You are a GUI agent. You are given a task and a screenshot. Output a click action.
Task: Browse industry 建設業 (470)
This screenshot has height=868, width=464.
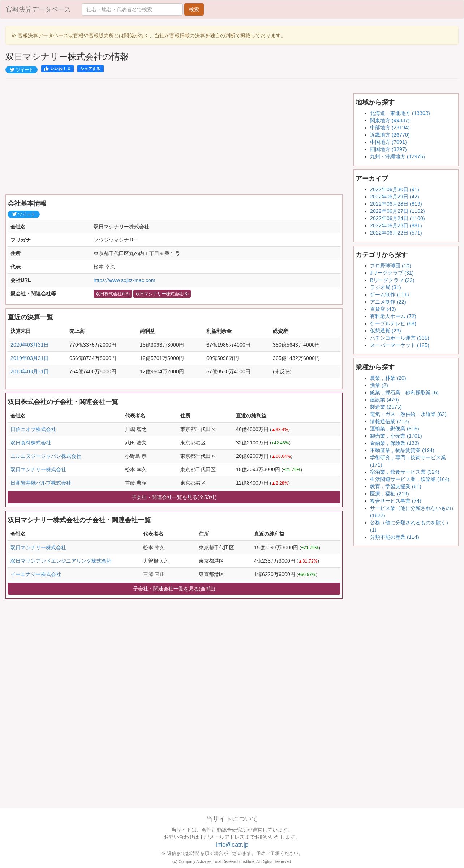coord(384,400)
